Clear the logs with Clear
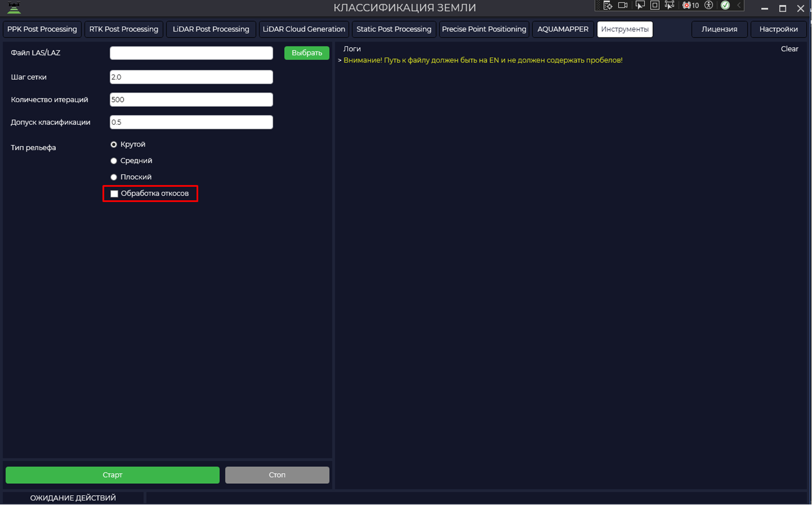This screenshot has width=812, height=505. tap(790, 49)
